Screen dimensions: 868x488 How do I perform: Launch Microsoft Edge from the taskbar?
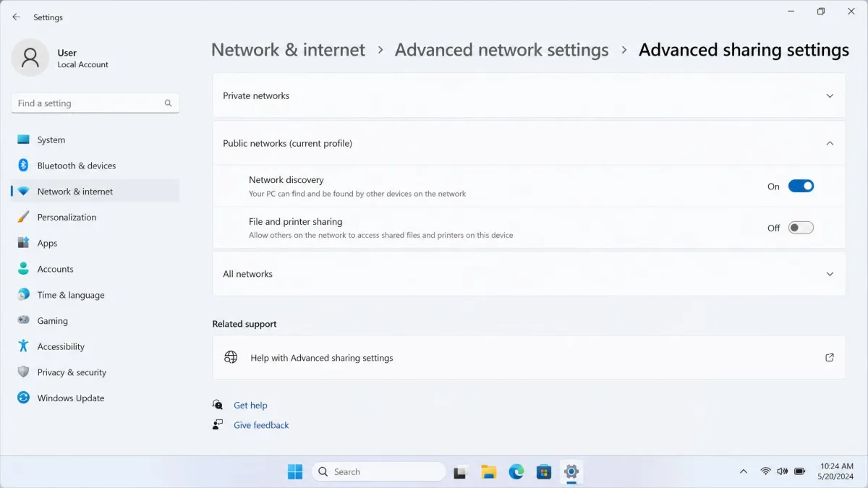point(516,471)
